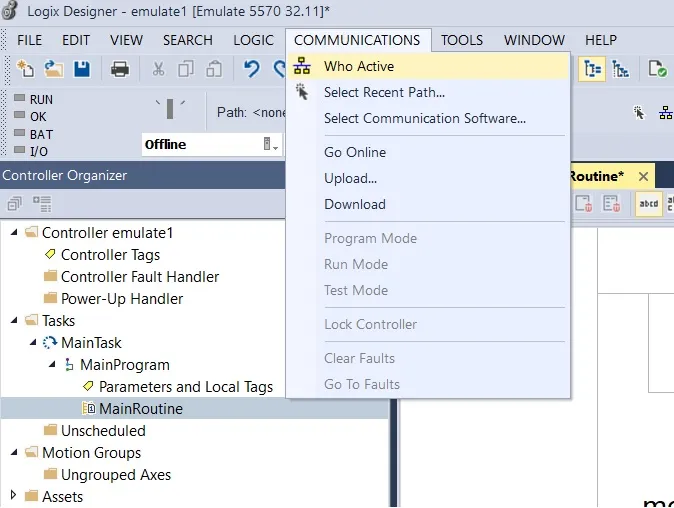Select the Unscheduled folder
The width and height of the screenshot is (674, 508).
pyautogui.click(x=103, y=430)
